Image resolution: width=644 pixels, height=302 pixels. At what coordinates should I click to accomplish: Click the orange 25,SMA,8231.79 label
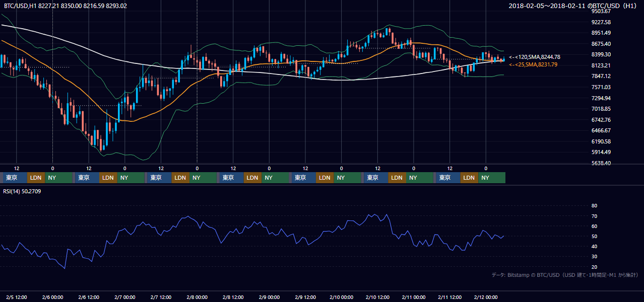(x=533, y=65)
